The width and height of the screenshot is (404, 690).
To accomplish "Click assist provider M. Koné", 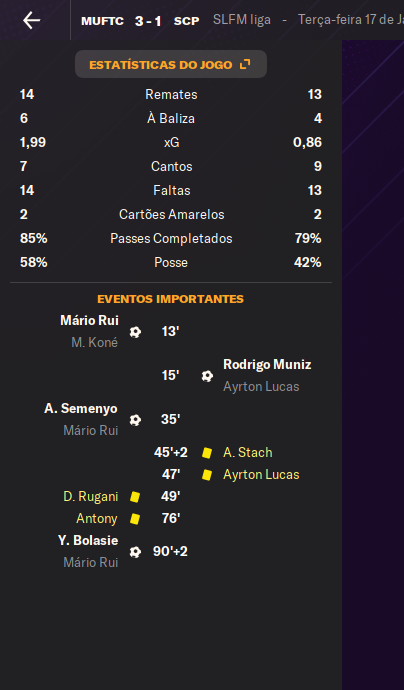I will click(95, 342).
